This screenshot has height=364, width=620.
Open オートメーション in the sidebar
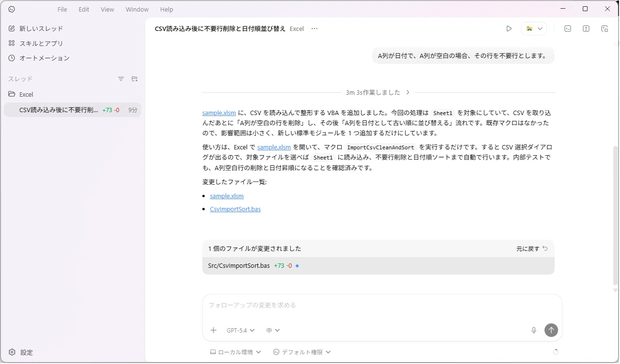(x=73, y=58)
